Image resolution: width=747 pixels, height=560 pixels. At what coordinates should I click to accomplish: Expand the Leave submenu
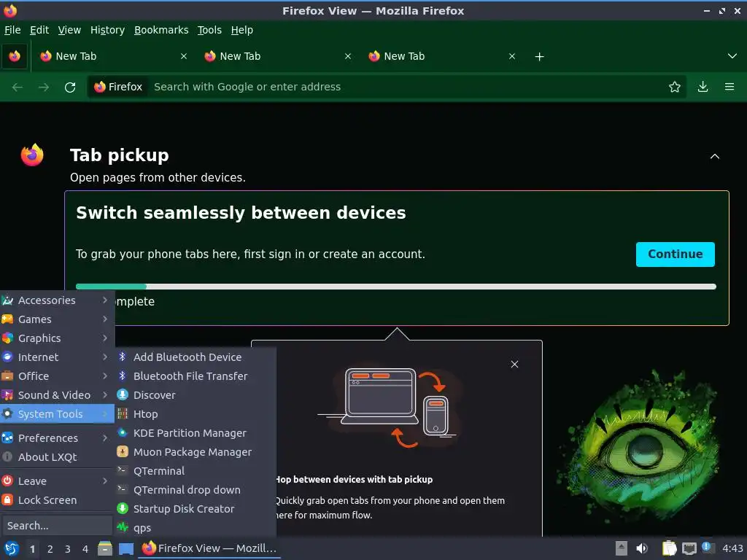[57, 481]
